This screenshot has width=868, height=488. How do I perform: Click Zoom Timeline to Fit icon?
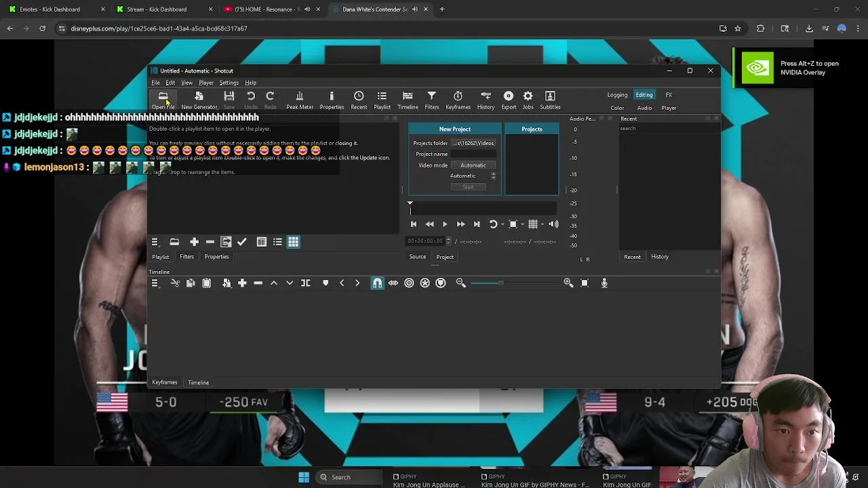[x=585, y=283]
